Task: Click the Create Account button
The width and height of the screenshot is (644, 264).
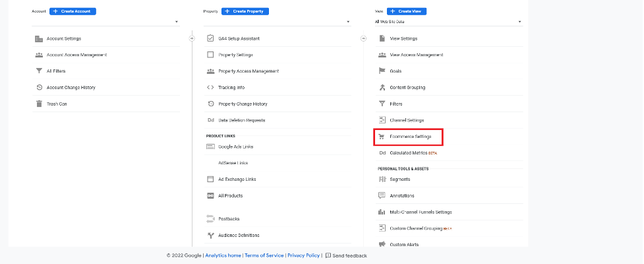Action: click(73, 11)
